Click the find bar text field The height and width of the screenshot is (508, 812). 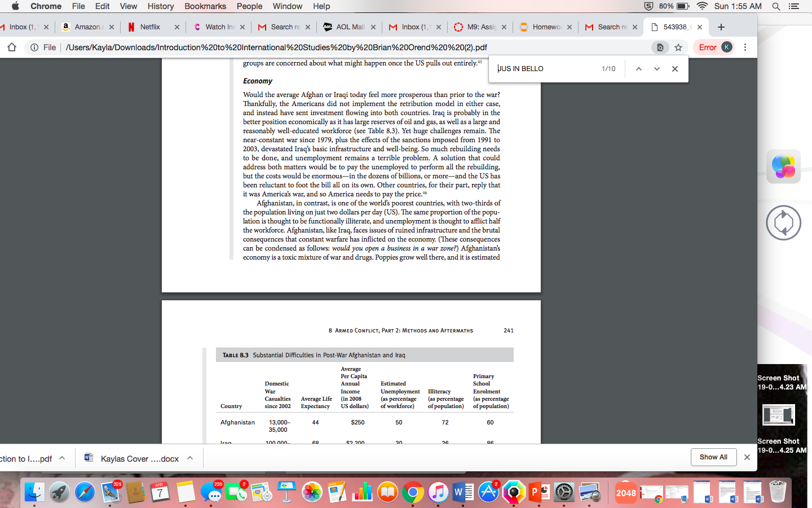(546, 69)
